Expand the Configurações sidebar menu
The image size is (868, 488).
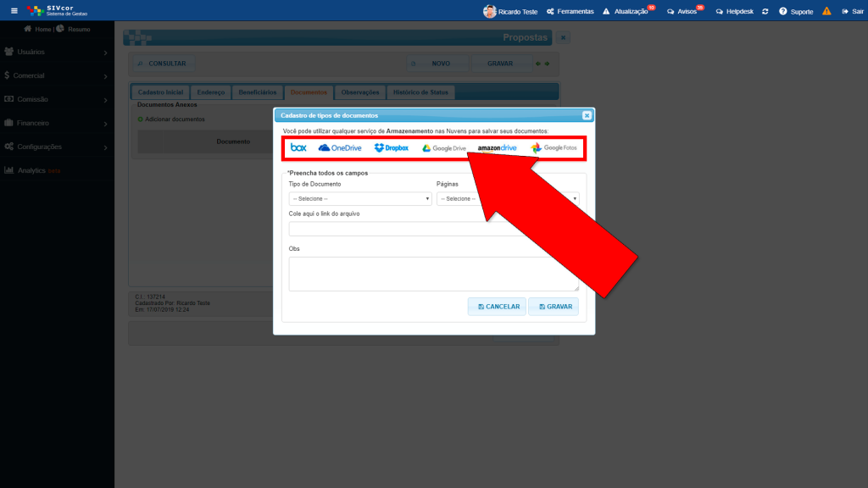pos(57,147)
